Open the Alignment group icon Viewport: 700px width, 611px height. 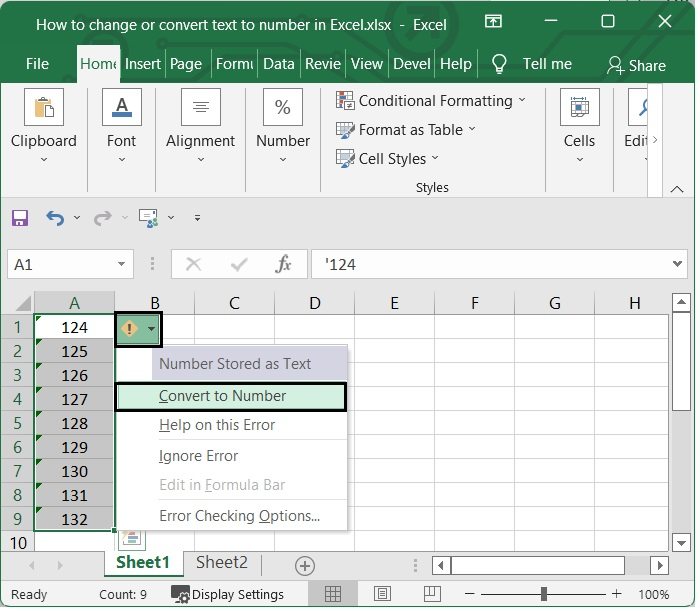coord(200,108)
